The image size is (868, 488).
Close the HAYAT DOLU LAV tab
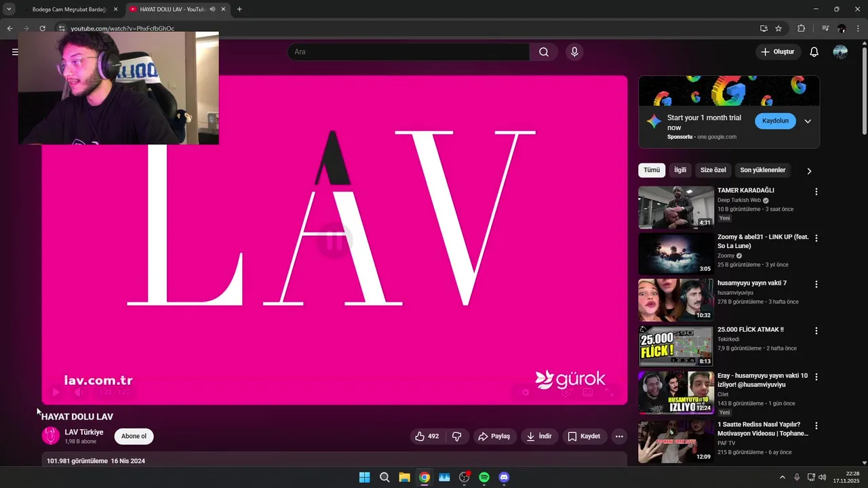click(x=223, y=9)
